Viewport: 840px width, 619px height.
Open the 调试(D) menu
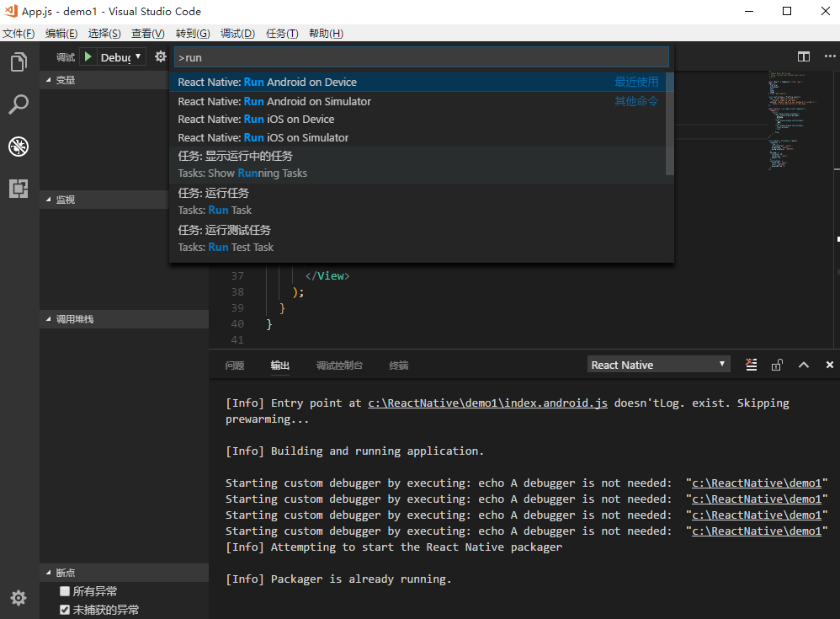pos(238,33)
